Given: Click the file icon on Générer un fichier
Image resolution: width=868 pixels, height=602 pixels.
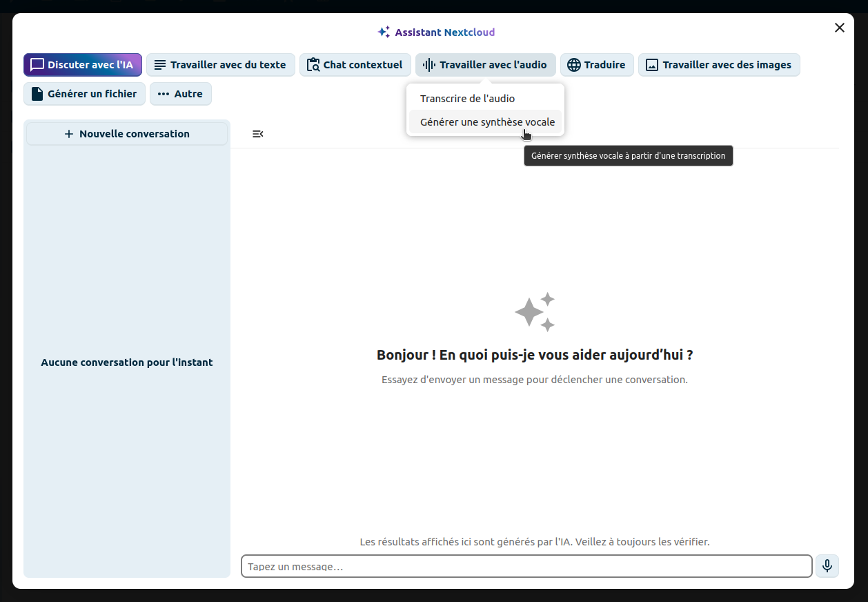Looking at the screenshot, I should [37, 94].
